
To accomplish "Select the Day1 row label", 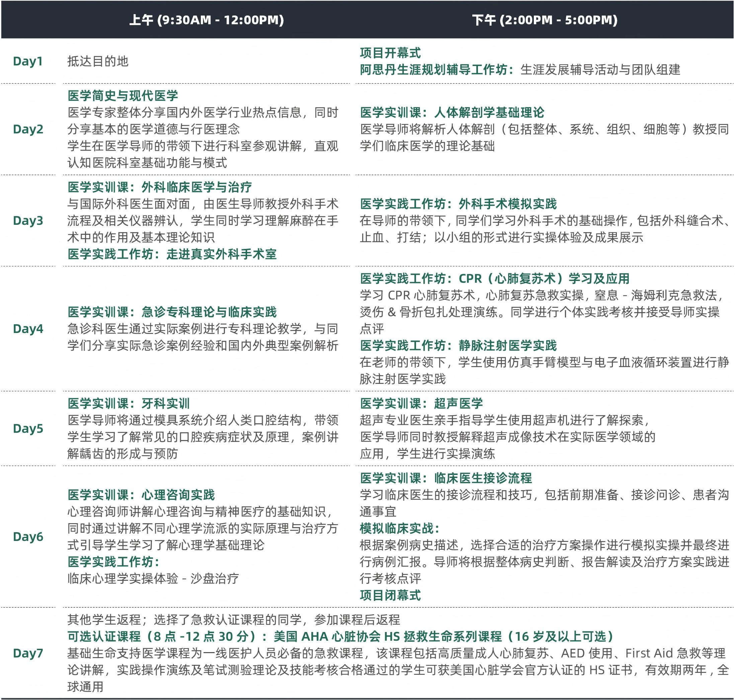I will [28, 61].
